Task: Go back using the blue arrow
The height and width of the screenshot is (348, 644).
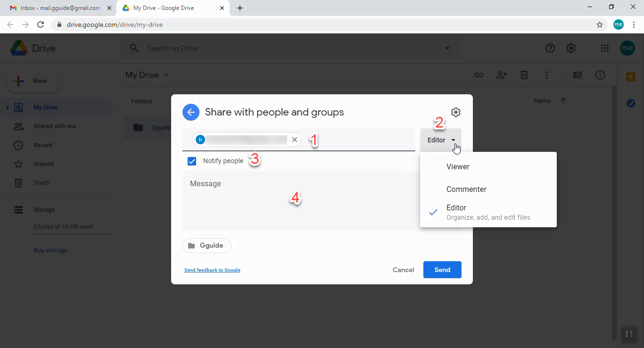Action: pos(190,112)
